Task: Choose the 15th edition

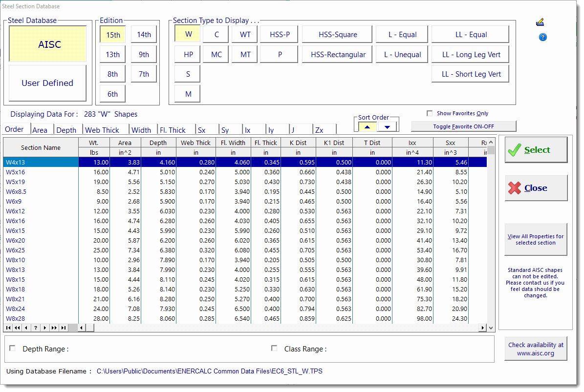Action: pos(113,35)
